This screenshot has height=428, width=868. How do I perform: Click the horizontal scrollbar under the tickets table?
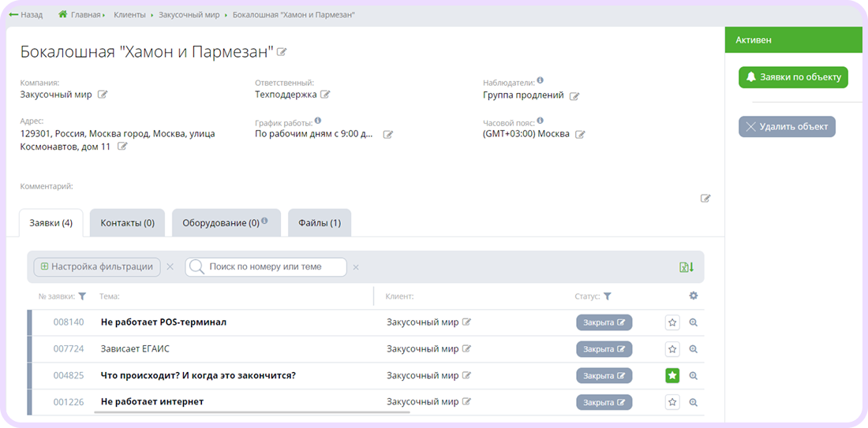[252, 412]
